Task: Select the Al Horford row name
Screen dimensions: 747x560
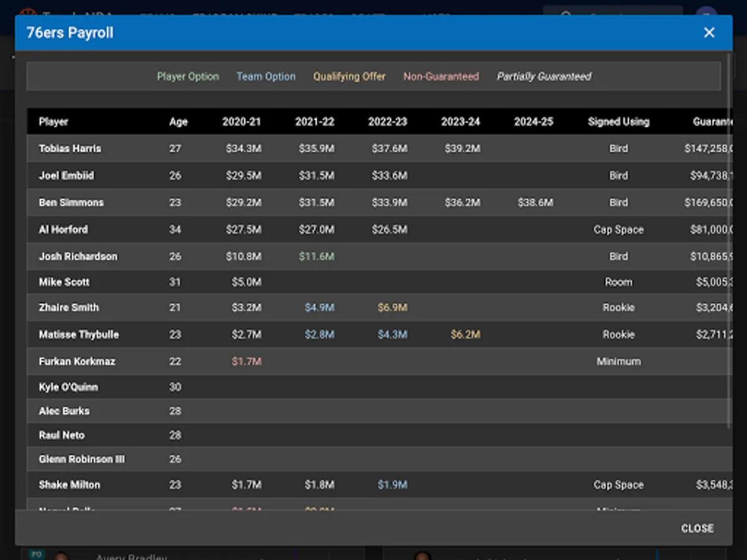Action: point(63,230)
